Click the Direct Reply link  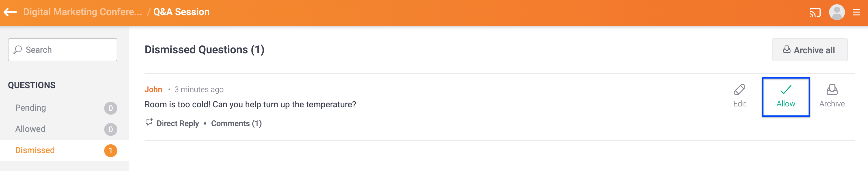(178, 123)
